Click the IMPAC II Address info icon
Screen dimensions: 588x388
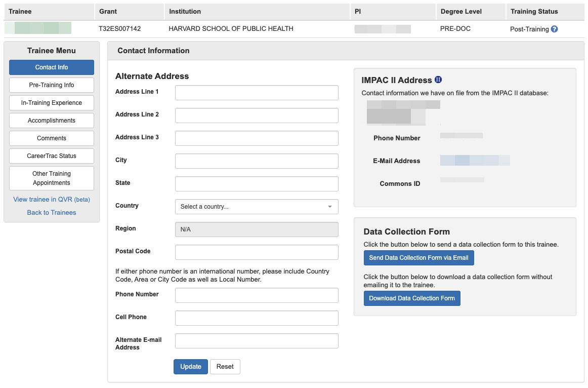tap(439, 80)
